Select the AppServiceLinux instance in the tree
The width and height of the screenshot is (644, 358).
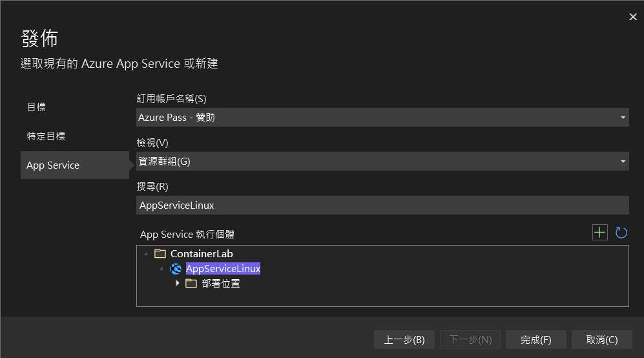[223, 269]
